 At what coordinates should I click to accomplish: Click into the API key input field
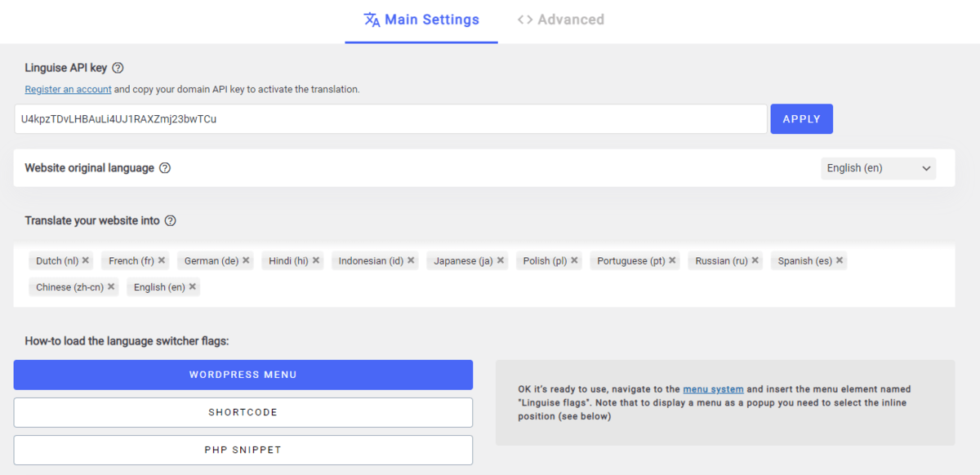click(x=390, y=118)
